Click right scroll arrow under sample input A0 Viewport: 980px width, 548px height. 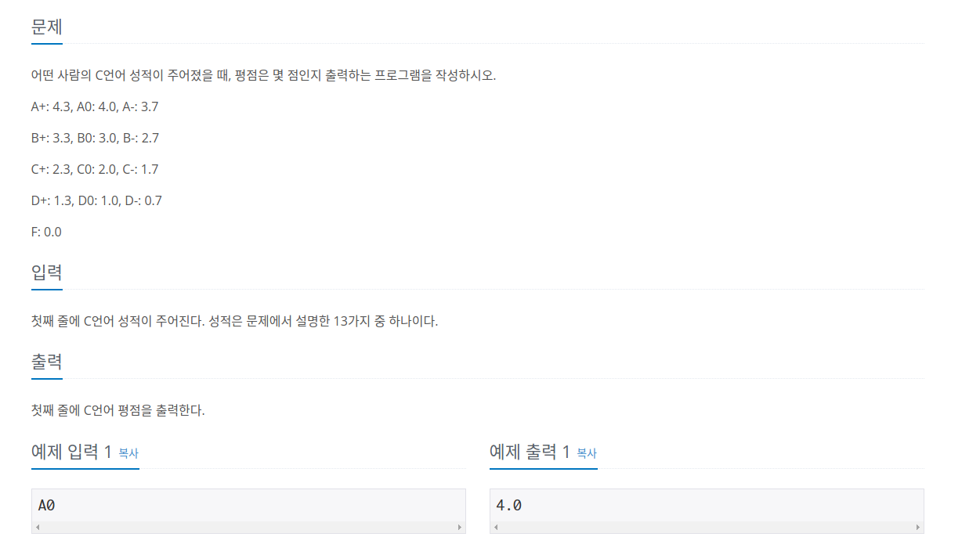[460, 528]
